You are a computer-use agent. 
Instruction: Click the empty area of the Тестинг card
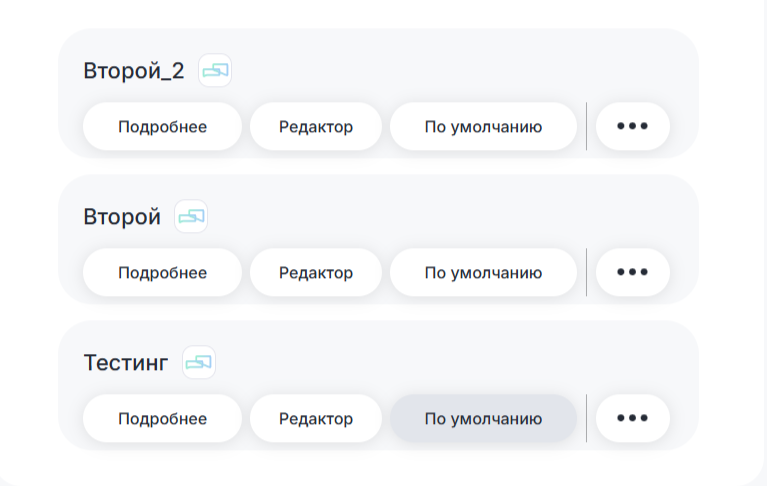(450, 357)
